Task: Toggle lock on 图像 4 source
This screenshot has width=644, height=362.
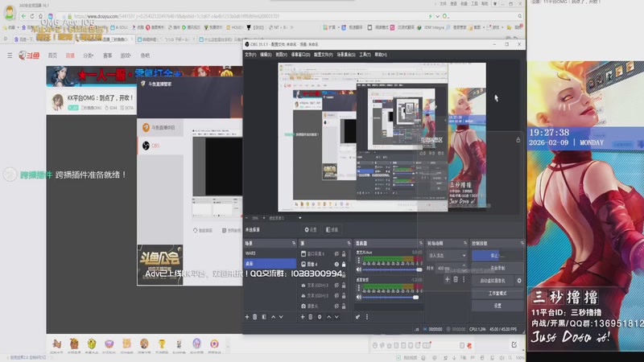Action: [345, 264]
